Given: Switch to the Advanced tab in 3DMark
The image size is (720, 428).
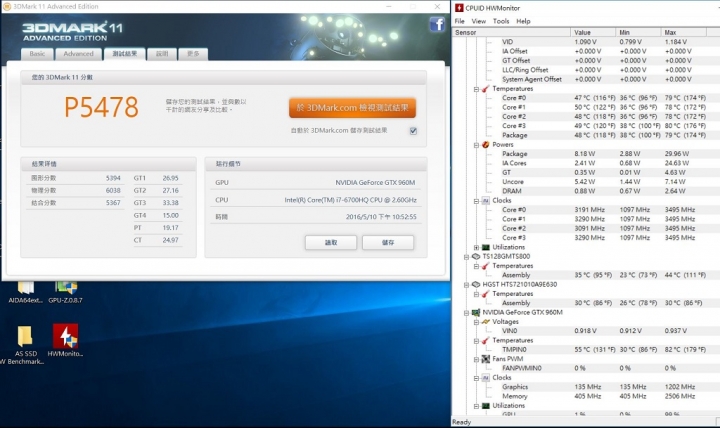Looking at the screenshot, I should tap(79, 54).
